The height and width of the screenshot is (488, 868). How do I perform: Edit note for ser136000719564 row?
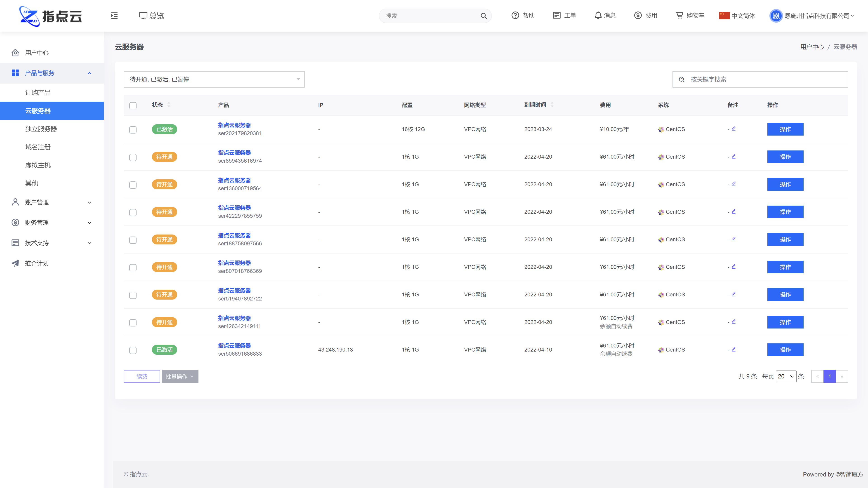click(734, 184)
